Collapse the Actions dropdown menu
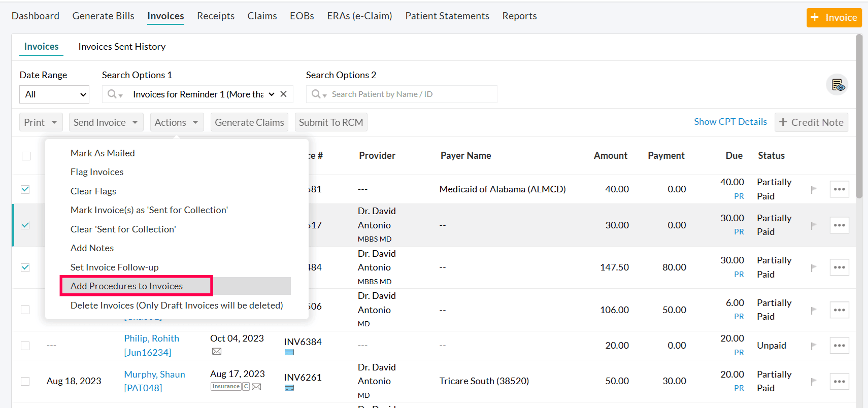This screenshot has width=868, height=408. click(177, 122)
